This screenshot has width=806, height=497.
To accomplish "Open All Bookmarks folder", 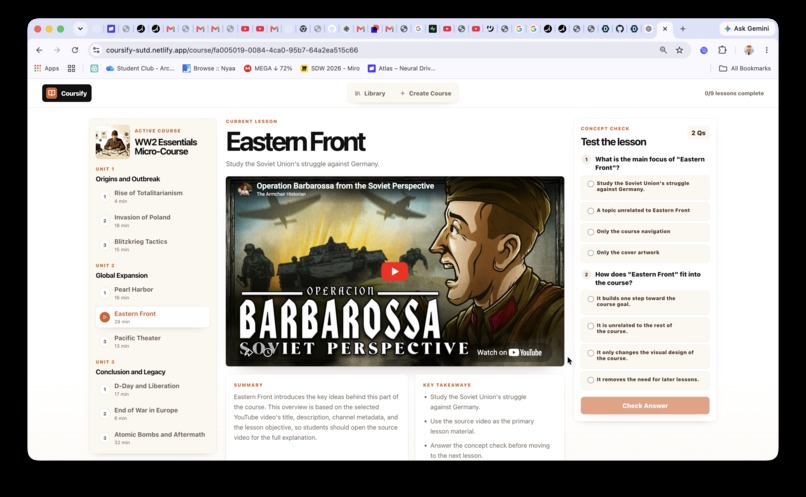I will pos(745,68).
